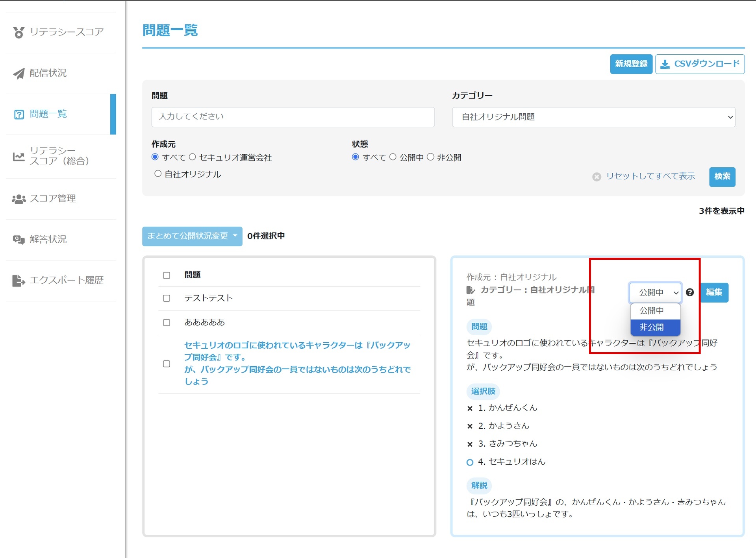Select 状態 非公開 radio button
This screenshot has width=756, height=558.
pos(431,157)
